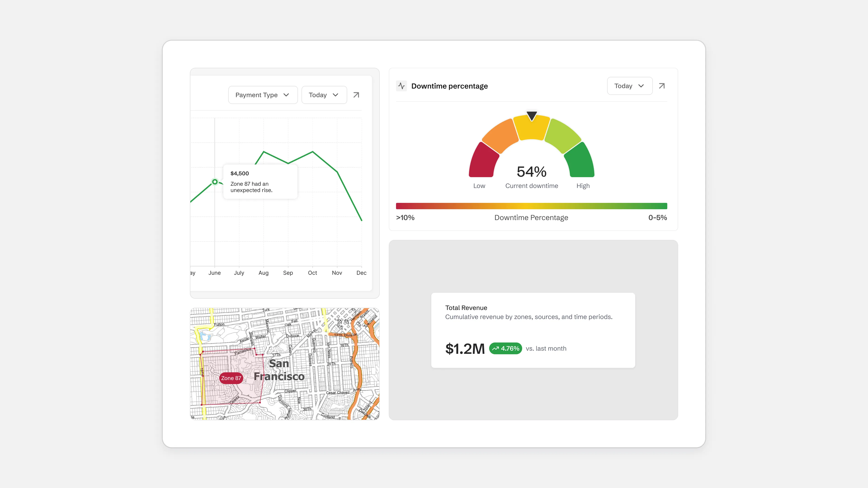Click the Aug label on the chart axis

pyautogui.click(x=264, y=273)
